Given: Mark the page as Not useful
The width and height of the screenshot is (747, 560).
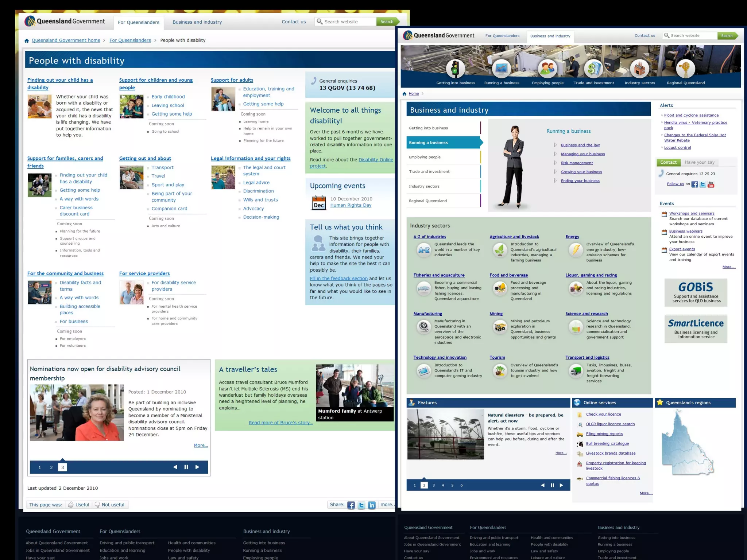Looking at the screenshot, I should [x=110, y=505].
